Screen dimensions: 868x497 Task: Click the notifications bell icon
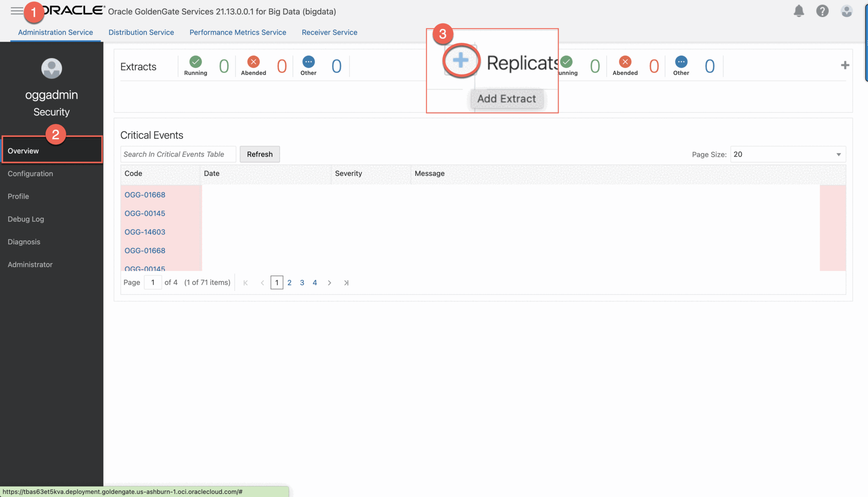coord(799,11)
